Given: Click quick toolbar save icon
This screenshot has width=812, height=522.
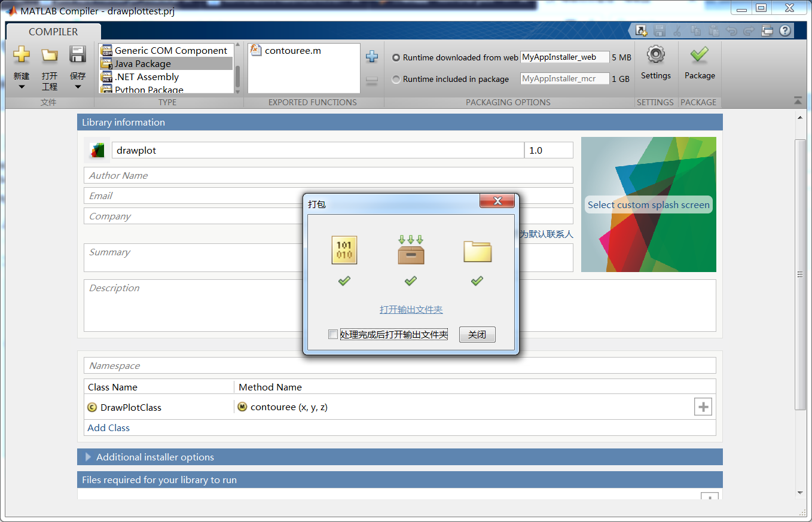Looking at the screenshot, I should (x=660, y=30).
